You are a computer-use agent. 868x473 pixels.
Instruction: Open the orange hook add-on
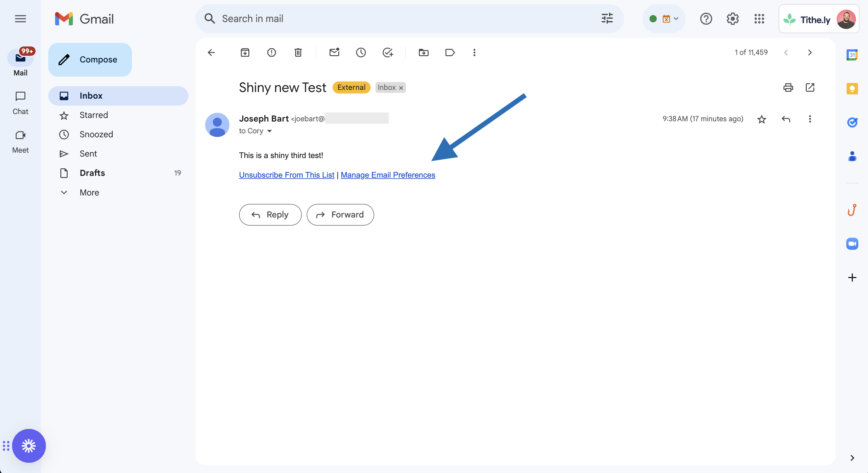(x=852, y=210)
